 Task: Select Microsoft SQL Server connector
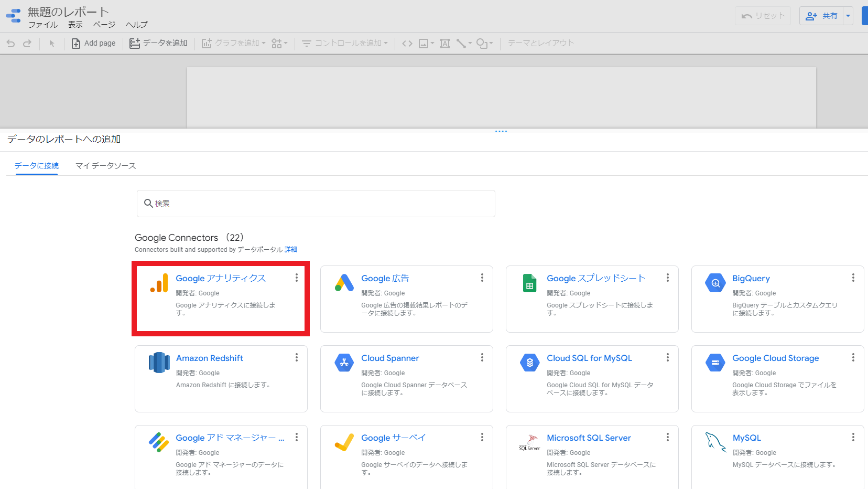click(592, 457)
